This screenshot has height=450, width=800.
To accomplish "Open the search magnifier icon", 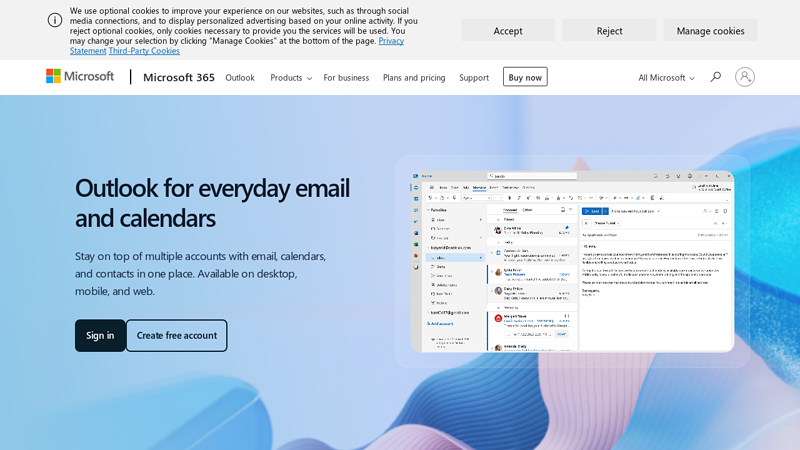I will [716, 77].
